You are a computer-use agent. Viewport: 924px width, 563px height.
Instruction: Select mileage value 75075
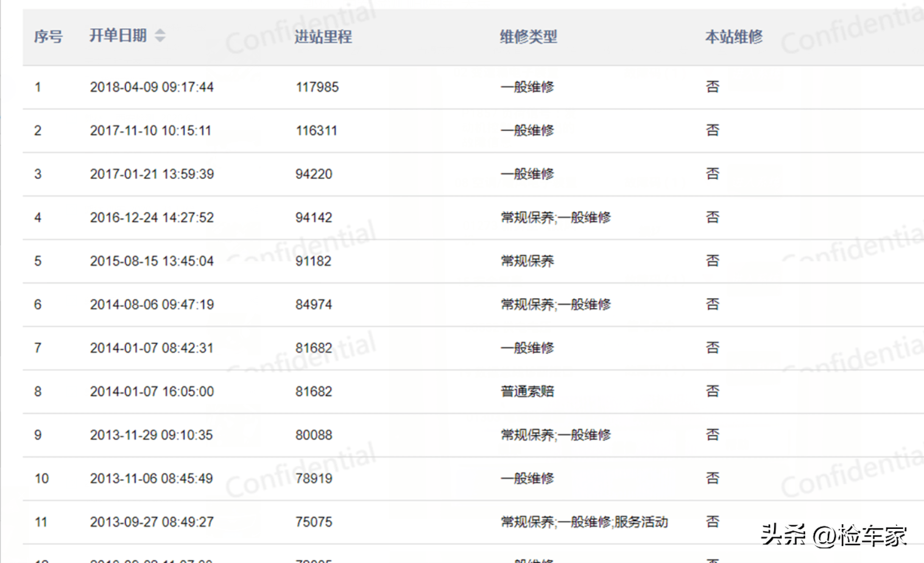pos(314,522)
